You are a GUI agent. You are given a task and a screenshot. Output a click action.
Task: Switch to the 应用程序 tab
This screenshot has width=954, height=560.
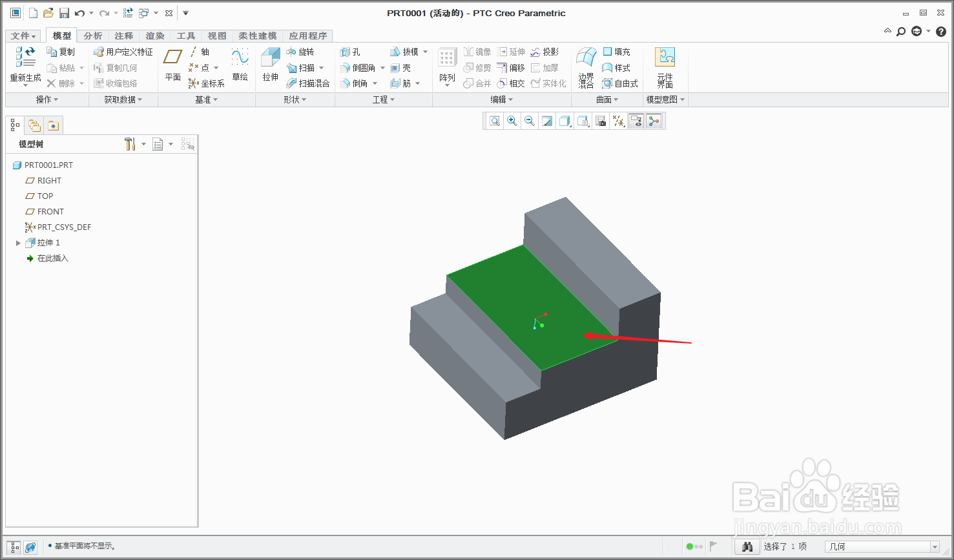pyautogui.click(x=308, y=36)
